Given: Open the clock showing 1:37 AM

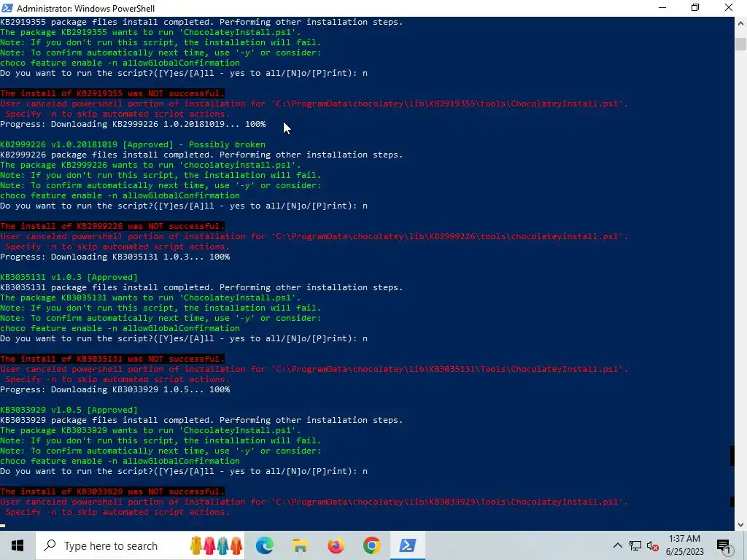Looking at the screenshot, I should [x=684, y=545].
